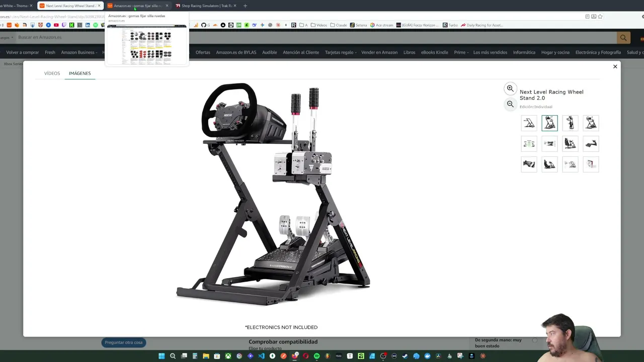644x362 pixels.
Task: Open Spotify from the taskbar
Action: tap(316, 356)
